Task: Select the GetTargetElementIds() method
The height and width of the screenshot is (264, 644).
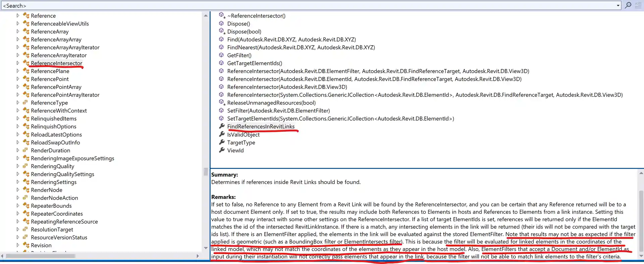Action: [255, 63]
